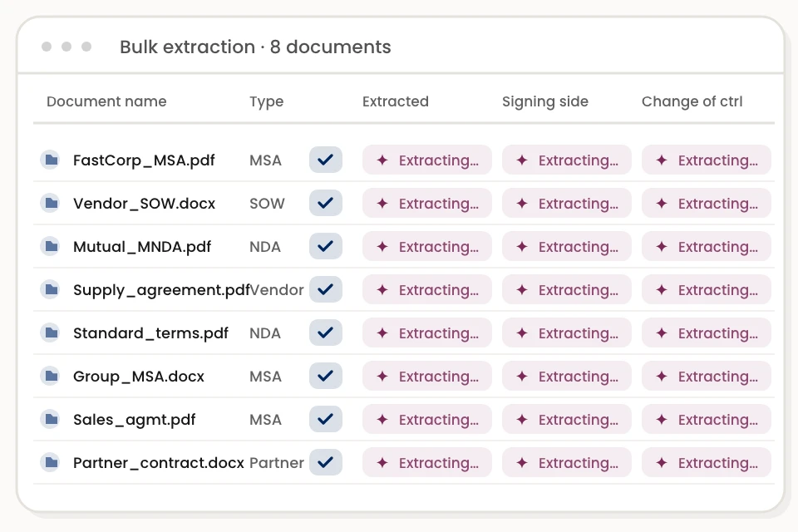The height and width of the screenshot is (532, 798).
Task: Uncheck the checkbox in the Vendor_SOW.docx row
Action: (326, 203)
